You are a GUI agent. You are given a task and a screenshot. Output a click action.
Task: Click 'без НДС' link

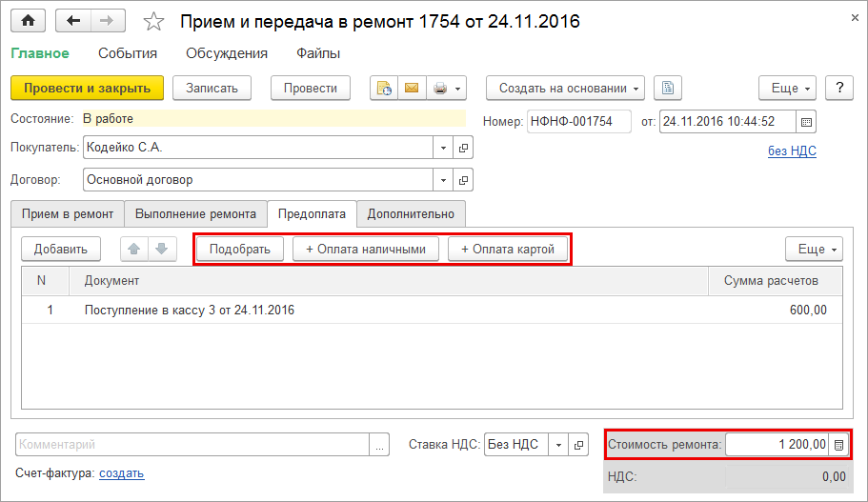tap(792, 151)
